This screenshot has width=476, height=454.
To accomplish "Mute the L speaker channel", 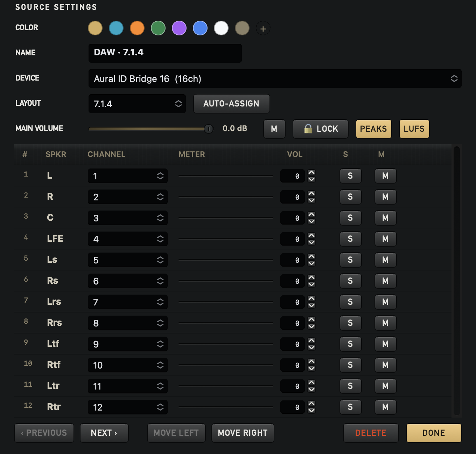I will [x=385, y=176].
